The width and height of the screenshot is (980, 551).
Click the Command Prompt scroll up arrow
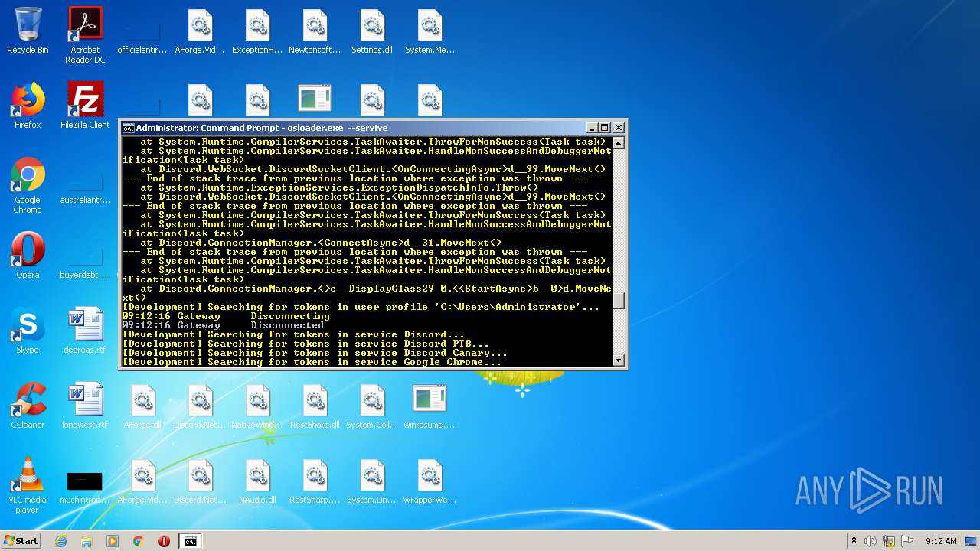[619, 143]
